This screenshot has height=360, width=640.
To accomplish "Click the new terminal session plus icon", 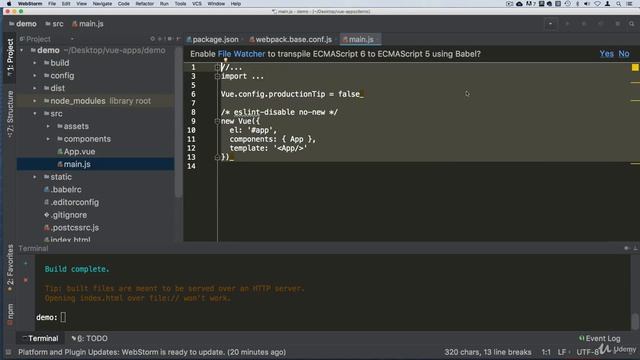I will (x=26, y=263).
